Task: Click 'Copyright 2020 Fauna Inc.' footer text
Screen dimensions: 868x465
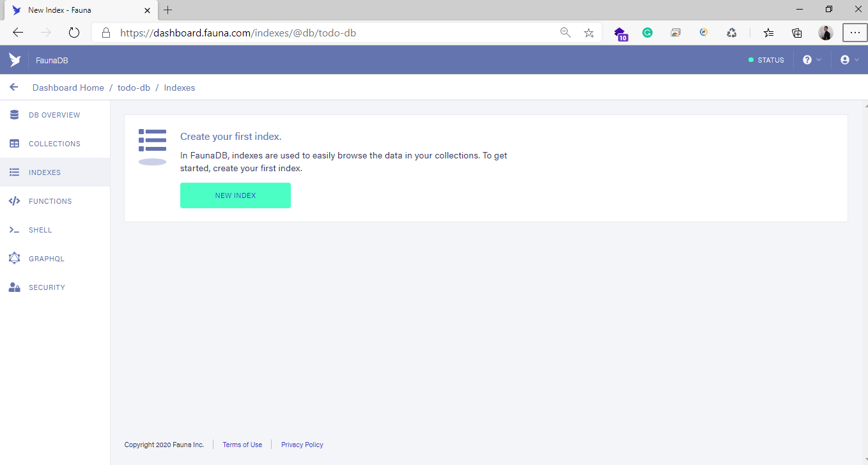Action: [164, 445]
